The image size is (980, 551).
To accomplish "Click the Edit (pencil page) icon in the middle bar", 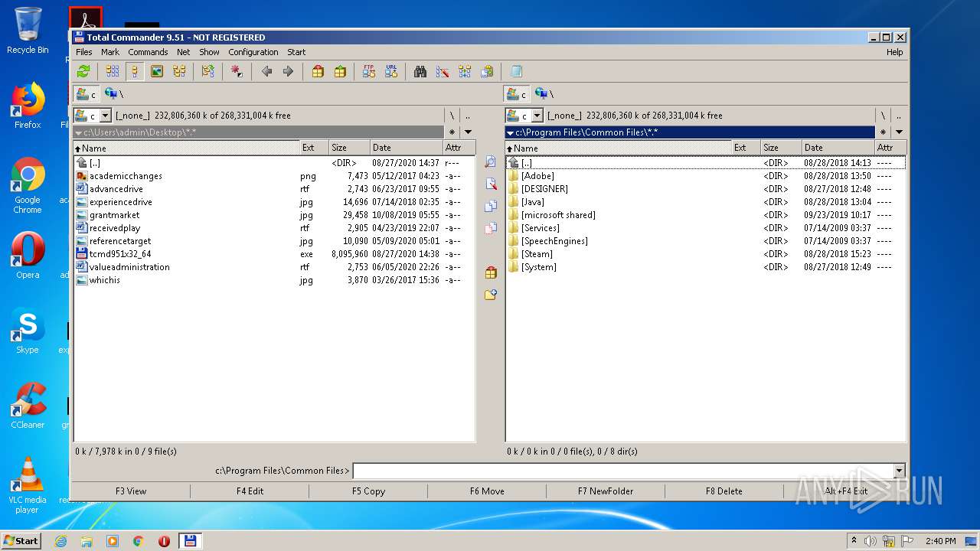I will 491,184.
